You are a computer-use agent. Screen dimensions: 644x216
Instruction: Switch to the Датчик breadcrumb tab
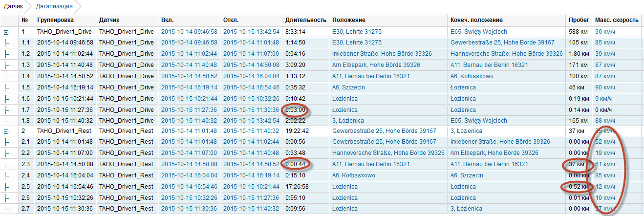coord(14,6)
